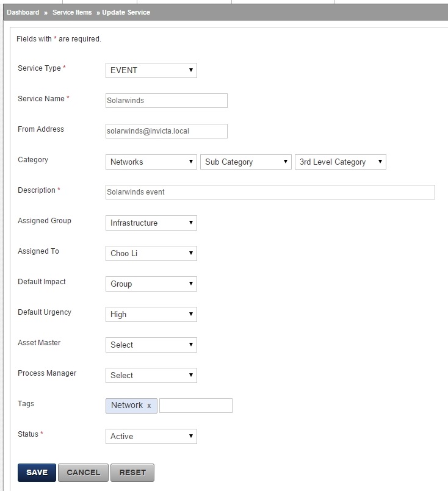Open the Process Manager select dropdown
This screenshot has width=448, height=491.
click(x=151, y=375)
